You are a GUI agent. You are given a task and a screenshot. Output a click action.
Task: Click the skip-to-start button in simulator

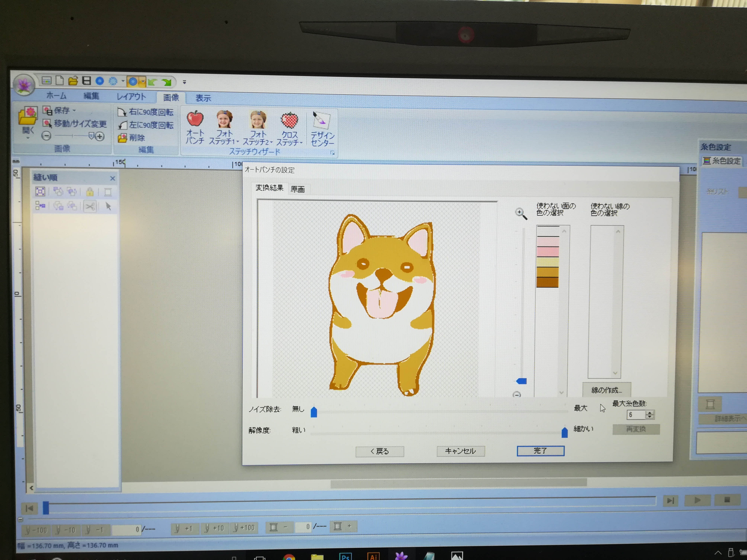point(30,508)
